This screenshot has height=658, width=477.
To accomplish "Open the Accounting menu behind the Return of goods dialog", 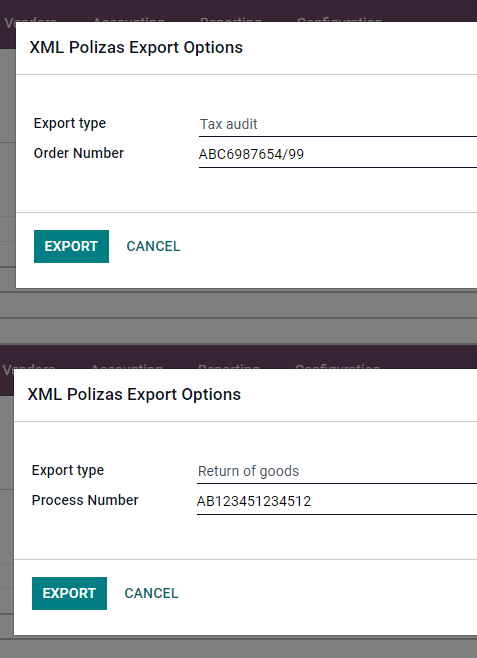I will (126, 366).
